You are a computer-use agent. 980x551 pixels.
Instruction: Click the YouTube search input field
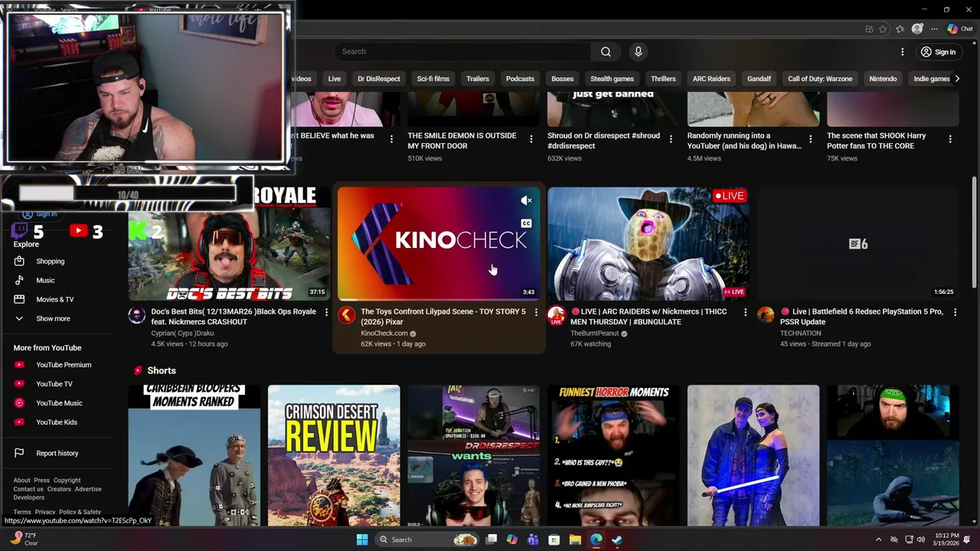tap(462, 51)
